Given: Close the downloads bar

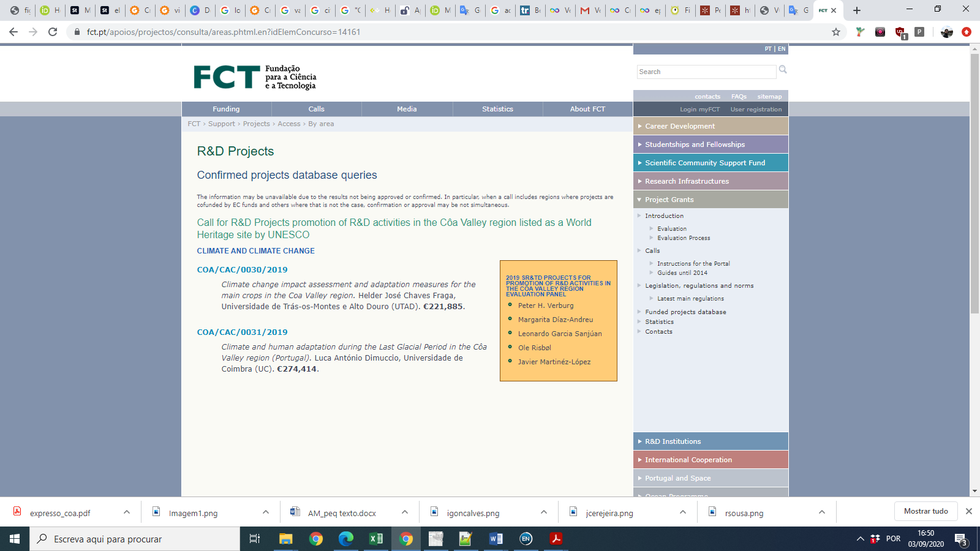Looking at the screenshot, I should [968, 511].
